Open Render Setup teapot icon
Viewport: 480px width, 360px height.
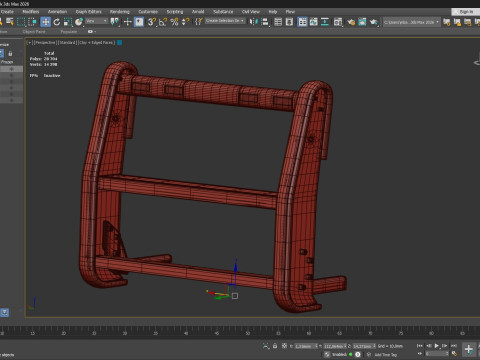coord(351,22)
